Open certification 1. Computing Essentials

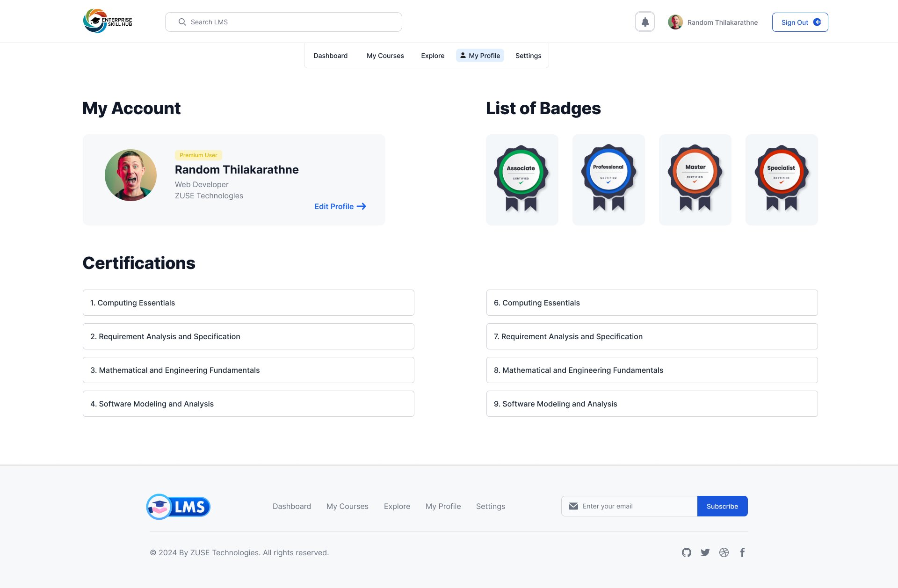(248, 303)
